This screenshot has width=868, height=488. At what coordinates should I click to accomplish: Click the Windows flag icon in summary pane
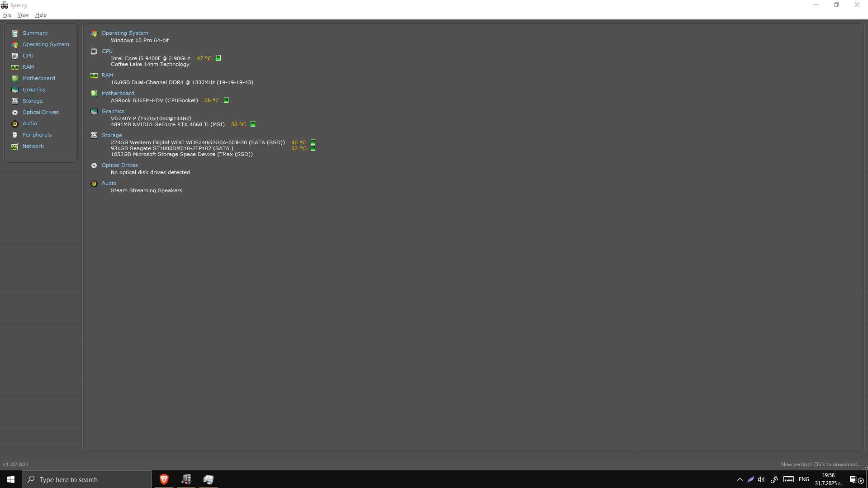[94, 33]
